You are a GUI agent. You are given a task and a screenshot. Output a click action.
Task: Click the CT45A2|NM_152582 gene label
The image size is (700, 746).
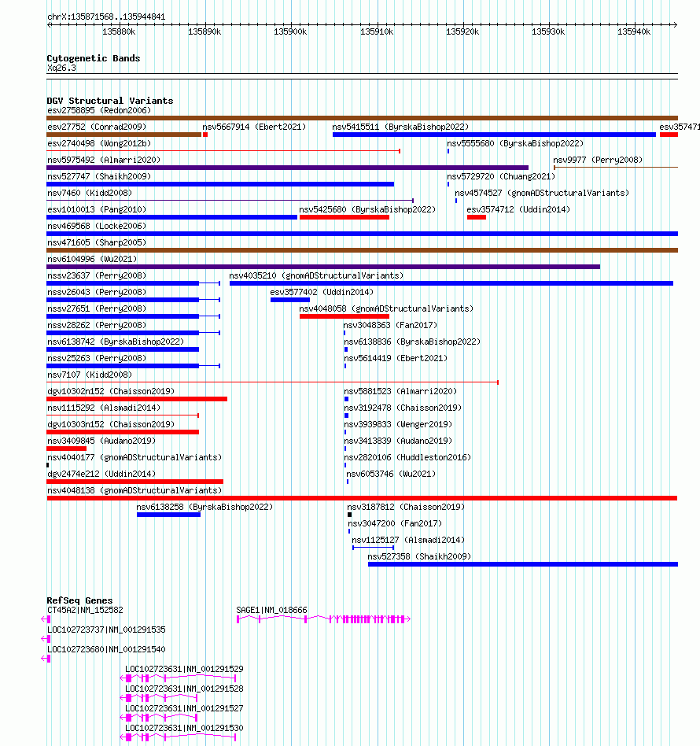pos(85,611)
